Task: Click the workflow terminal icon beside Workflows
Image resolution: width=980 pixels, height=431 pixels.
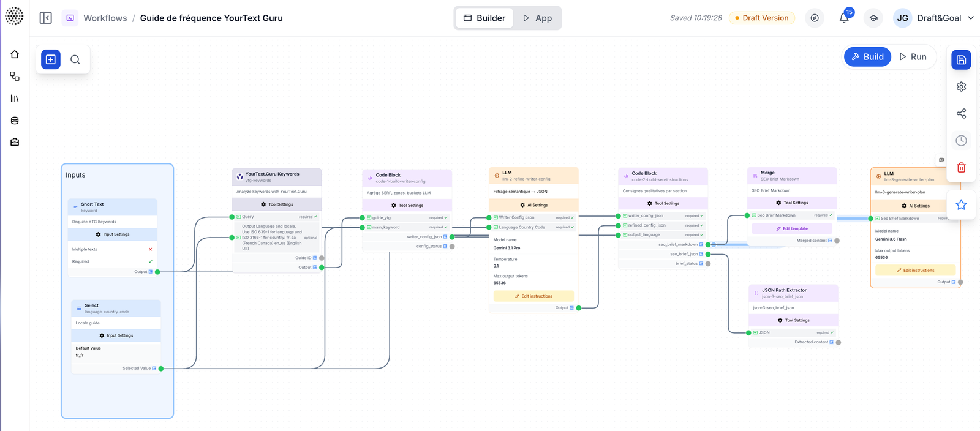Action: coord(70,18)
